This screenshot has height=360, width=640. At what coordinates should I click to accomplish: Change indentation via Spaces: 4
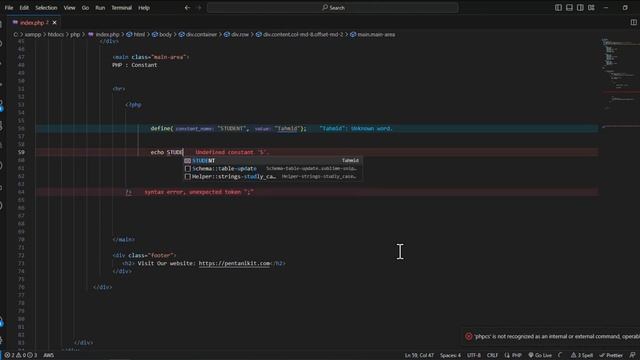(450, 355)
